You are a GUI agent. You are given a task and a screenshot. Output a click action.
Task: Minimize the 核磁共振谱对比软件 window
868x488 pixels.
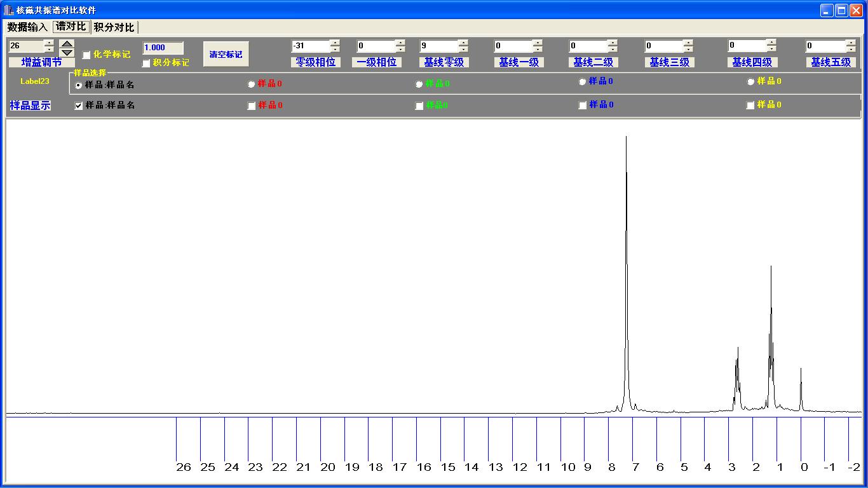827,10
